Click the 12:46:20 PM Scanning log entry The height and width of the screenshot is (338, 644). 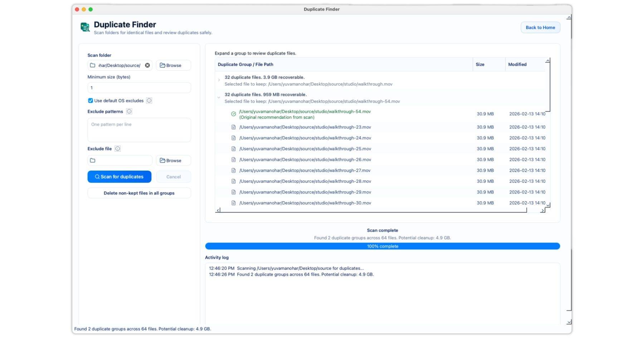pos(286,268)
